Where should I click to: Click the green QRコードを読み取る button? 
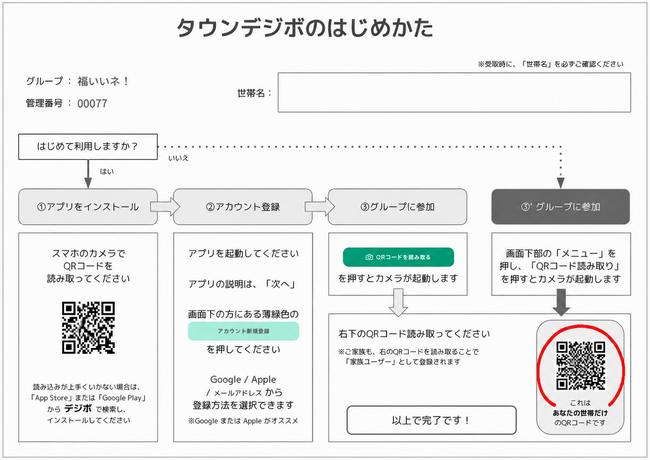tap(398, 257)
